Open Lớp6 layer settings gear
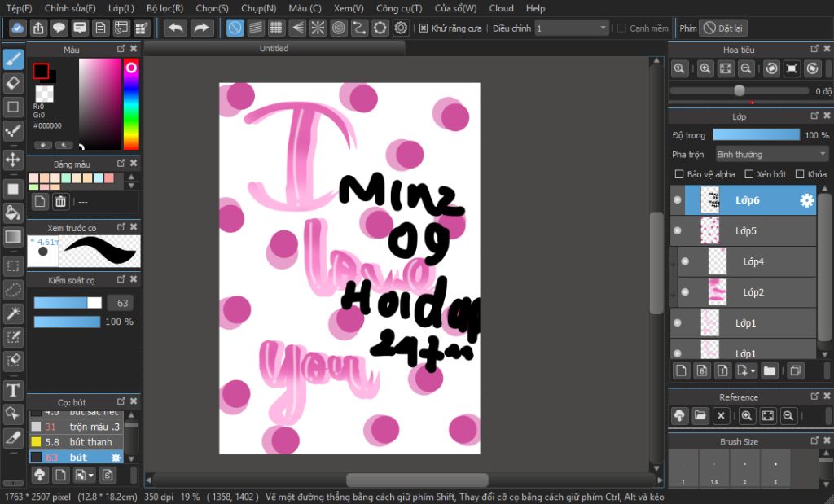 (x=807, y=200)
